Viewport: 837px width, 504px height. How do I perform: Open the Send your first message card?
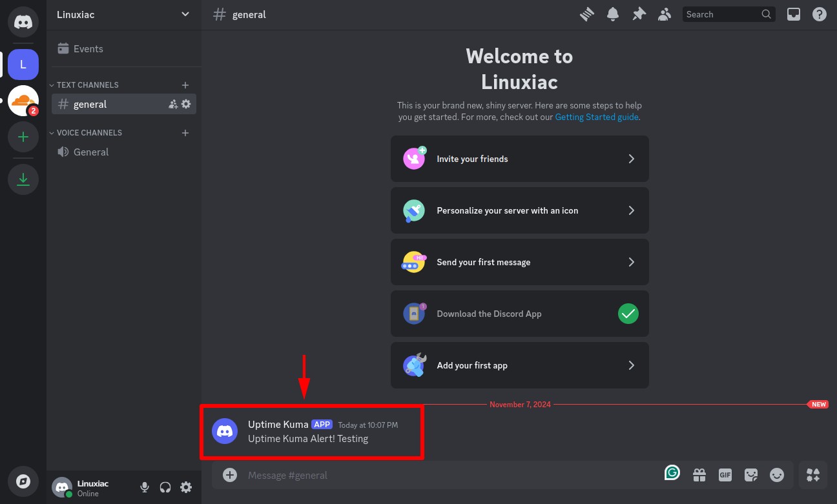(x=520, y=262)
